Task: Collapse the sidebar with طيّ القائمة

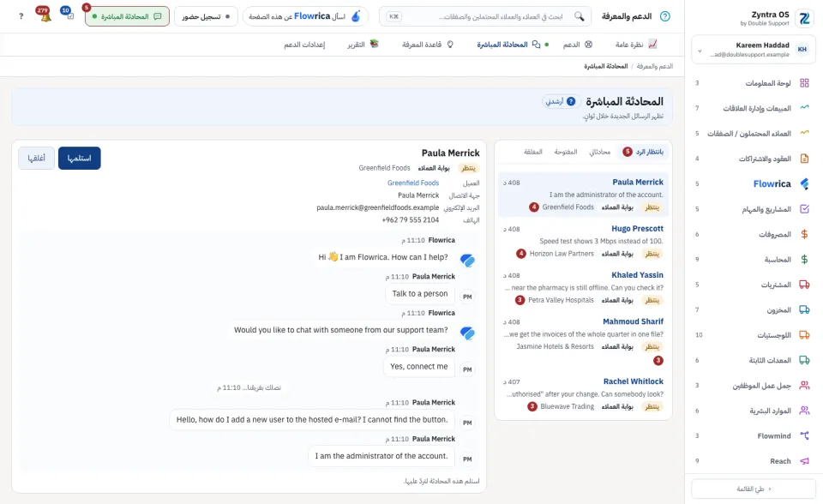Action: (x=754, y=489)
